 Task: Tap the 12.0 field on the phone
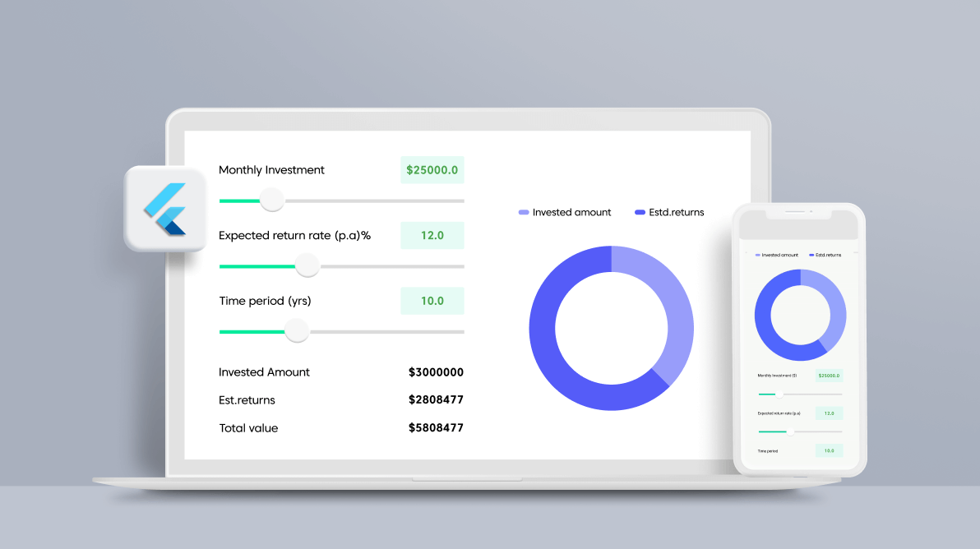[829, 413]
